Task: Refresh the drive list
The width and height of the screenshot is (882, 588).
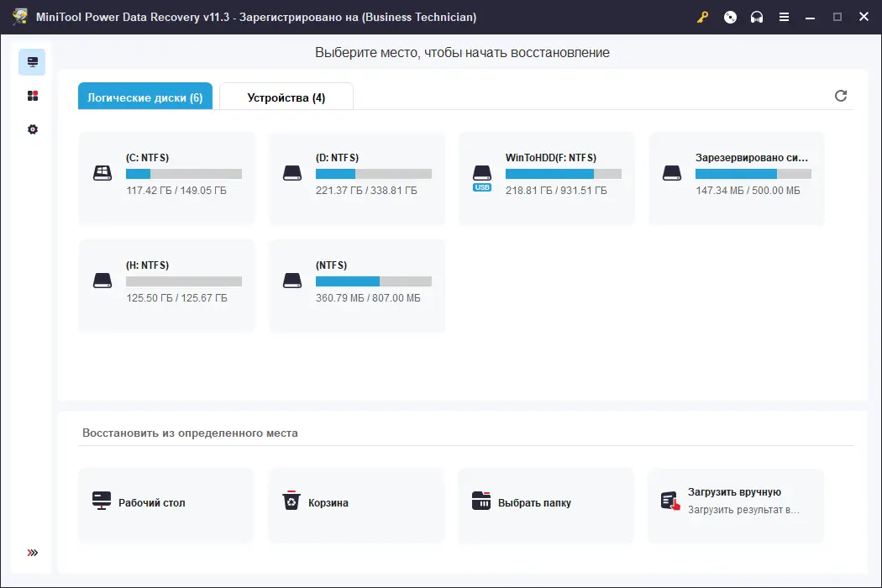Action: [x=840, y=96]
